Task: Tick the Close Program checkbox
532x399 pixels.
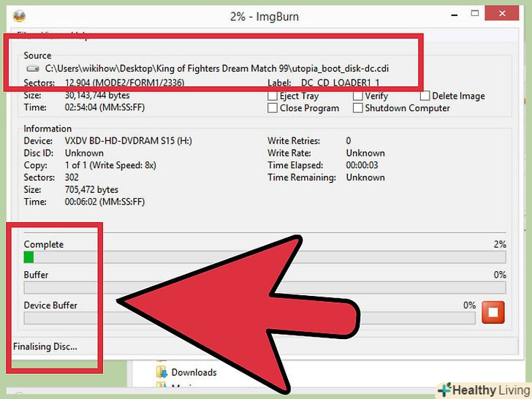Action: (273, 108)
